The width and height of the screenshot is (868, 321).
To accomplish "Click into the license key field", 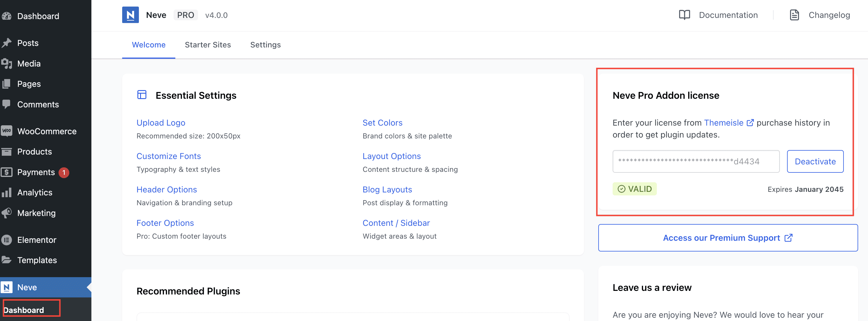I will coord(695,161).
